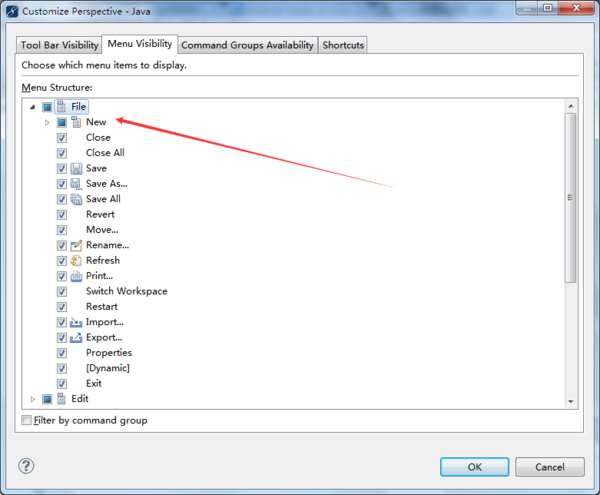The image size is (600, 495).
Task: Click the scrollbar up arrow
Action: click(571, 107)
